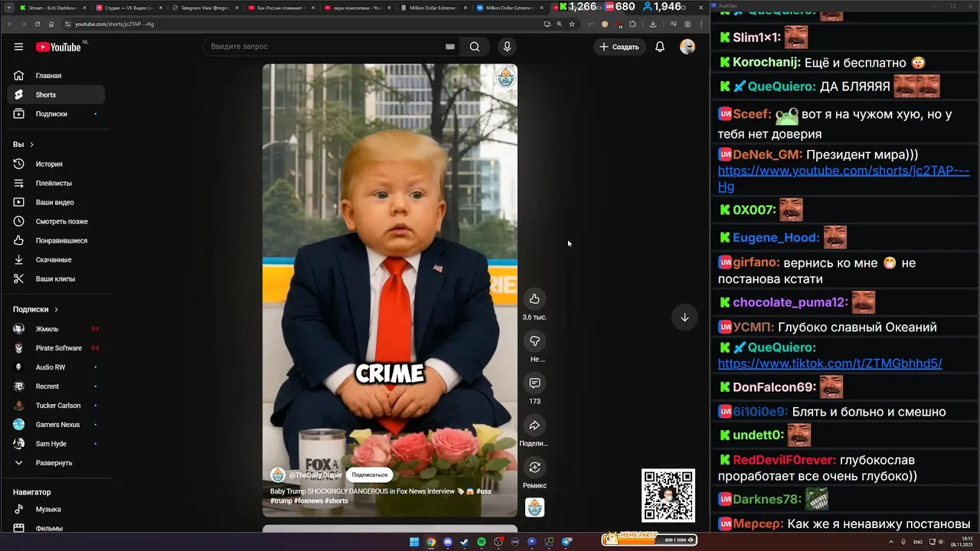The height and width of the screenshot is (551, 980).
Task: Open 'Плейлисты' in sidebar
Action: click(x=55, y=183)
